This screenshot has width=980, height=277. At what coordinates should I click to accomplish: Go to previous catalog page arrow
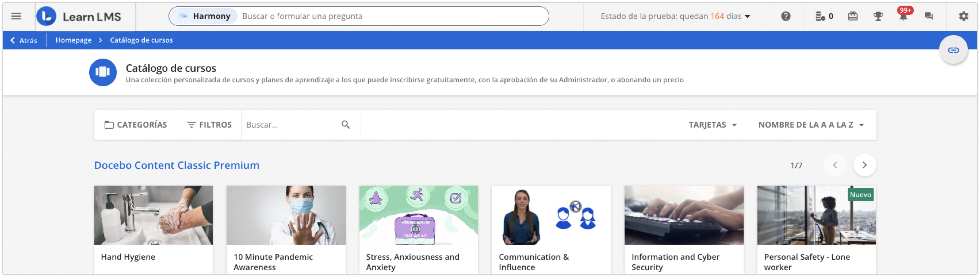835,165
